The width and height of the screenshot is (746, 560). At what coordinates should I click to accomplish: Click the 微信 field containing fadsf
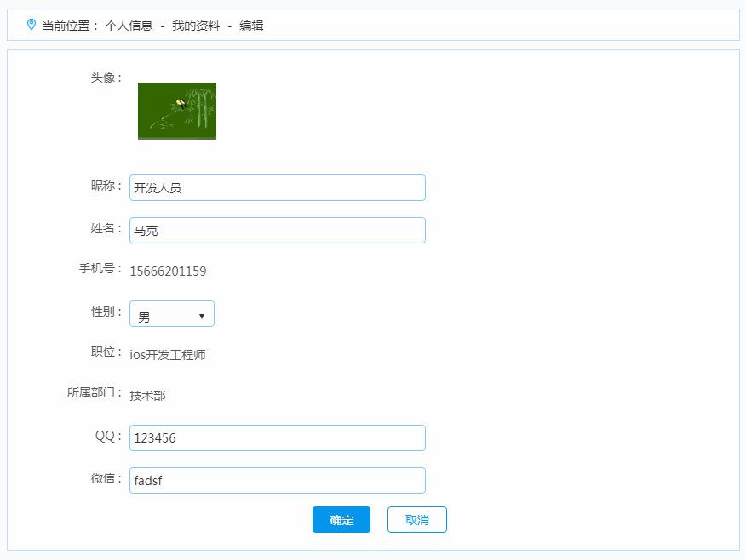click(277, 481)
